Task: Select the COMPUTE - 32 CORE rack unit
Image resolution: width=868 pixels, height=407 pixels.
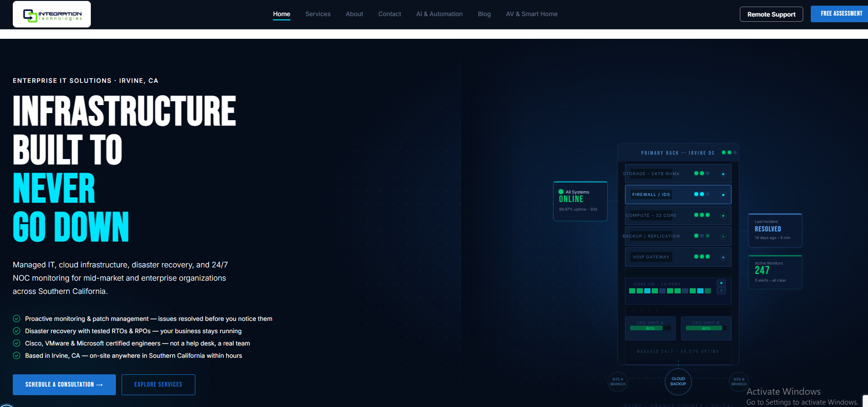Action: pyautogui.click(x=678, y=215)
